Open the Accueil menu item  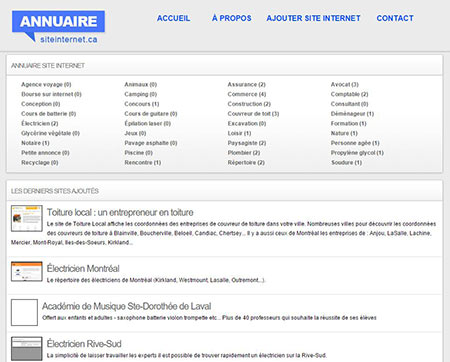(173, 18)
